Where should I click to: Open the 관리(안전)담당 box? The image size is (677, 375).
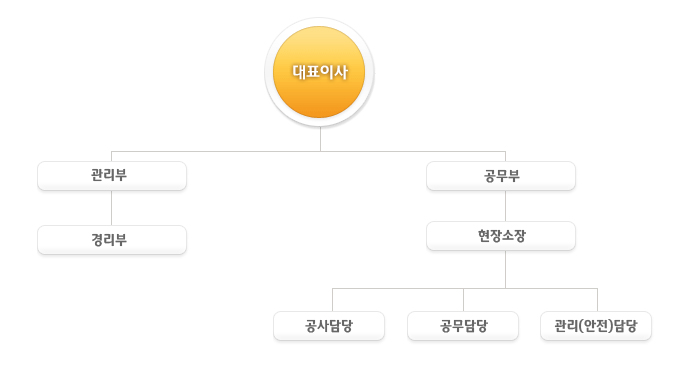coord(596,326)
